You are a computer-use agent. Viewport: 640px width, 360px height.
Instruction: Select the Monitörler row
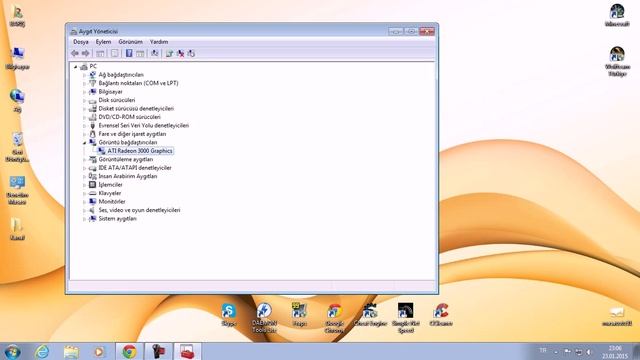112,202
